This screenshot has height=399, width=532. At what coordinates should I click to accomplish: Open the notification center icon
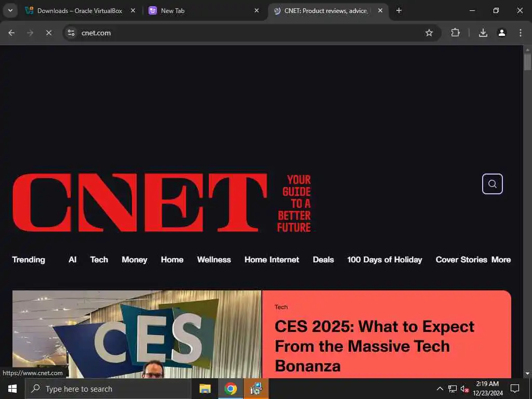[x=515, y=389]
